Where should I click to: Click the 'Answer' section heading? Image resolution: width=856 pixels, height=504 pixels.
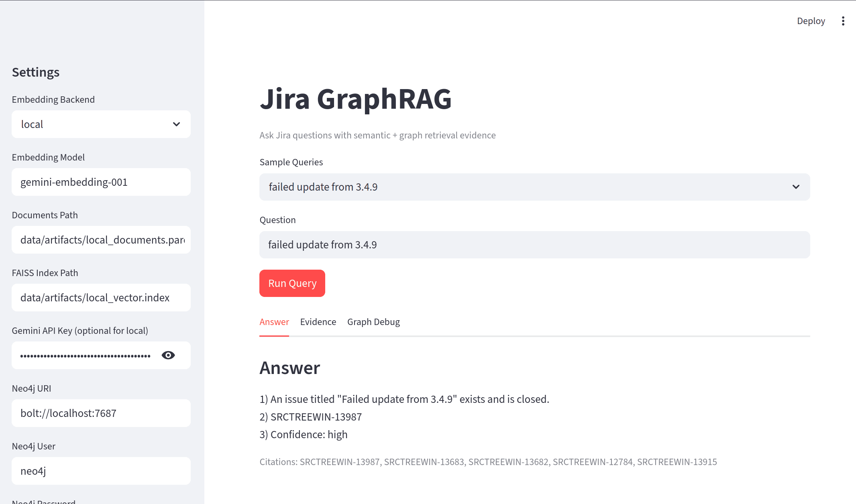click(290, 368)
